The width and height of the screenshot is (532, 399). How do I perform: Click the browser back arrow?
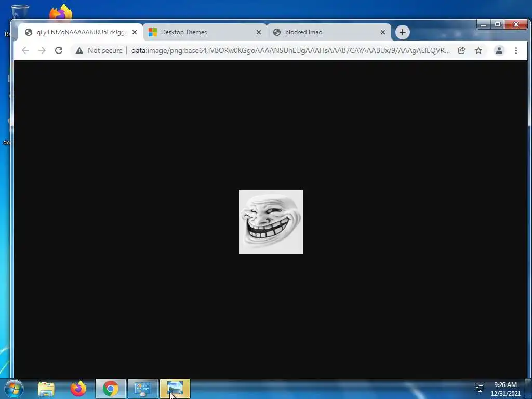[x=25, y=50]
